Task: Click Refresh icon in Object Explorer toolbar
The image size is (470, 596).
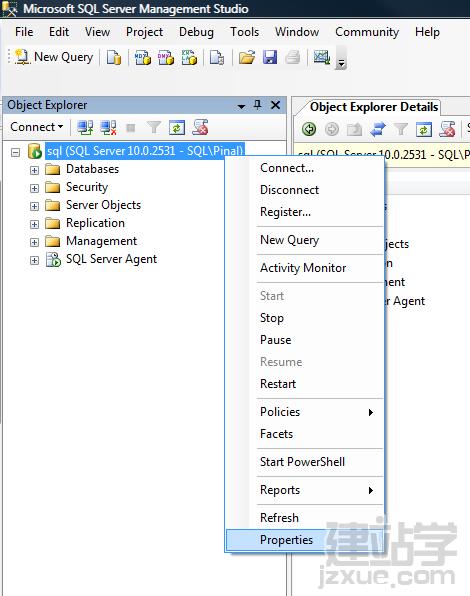Action: pos(177,127)
